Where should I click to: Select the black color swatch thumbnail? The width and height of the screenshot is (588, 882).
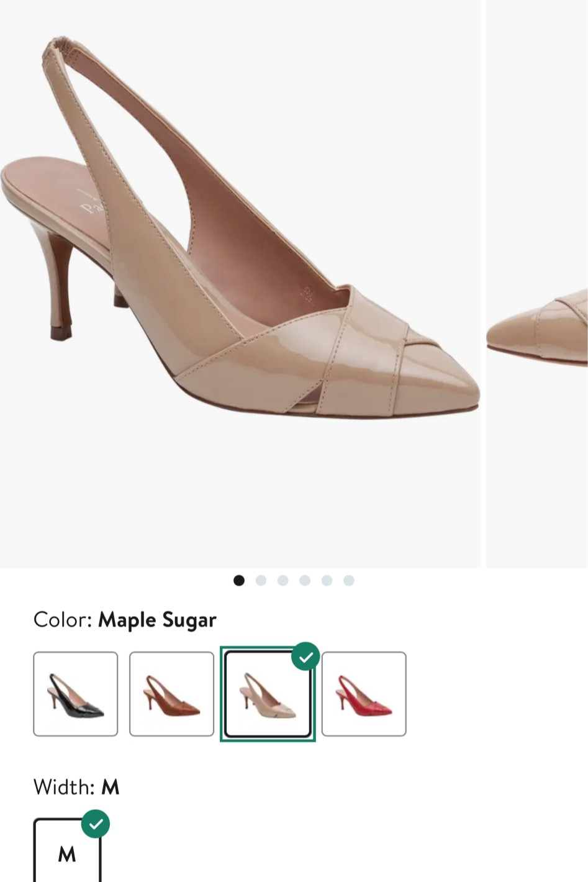(x=76, y=694)
